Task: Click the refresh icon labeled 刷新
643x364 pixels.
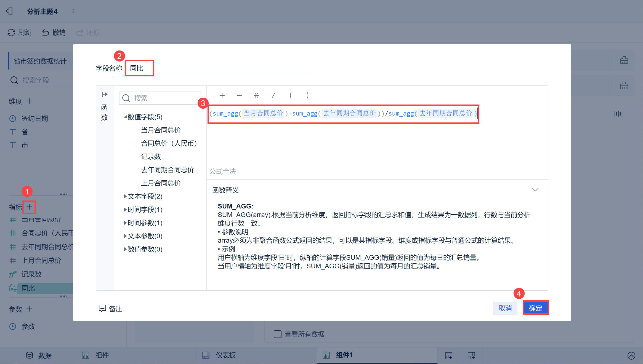Action: coord(11,33)
